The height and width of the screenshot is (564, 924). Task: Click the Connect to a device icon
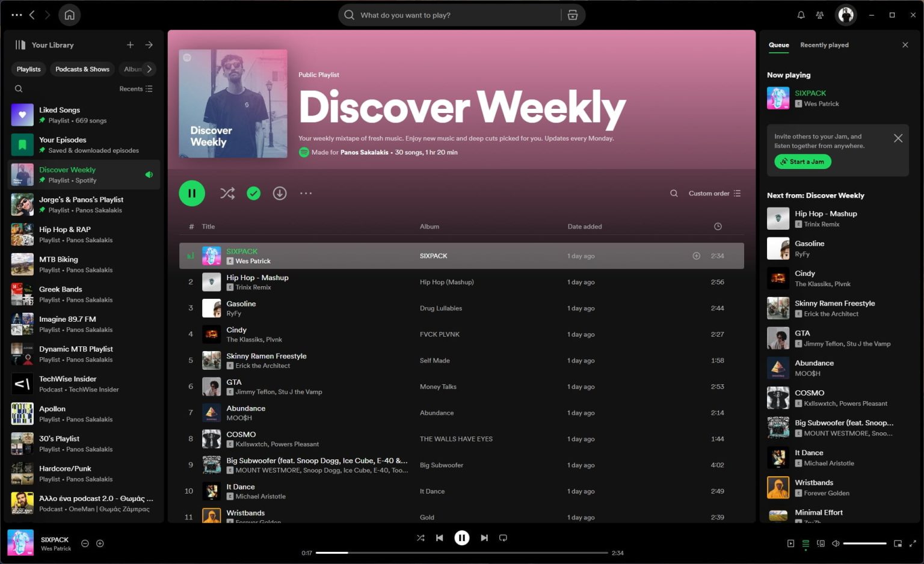[821, 543]
